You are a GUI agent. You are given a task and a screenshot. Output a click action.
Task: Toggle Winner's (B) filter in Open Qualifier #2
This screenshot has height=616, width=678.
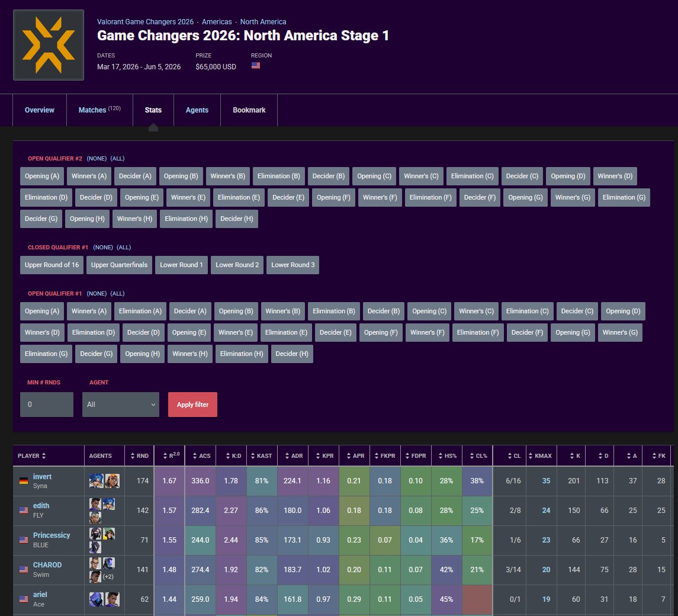227,176
